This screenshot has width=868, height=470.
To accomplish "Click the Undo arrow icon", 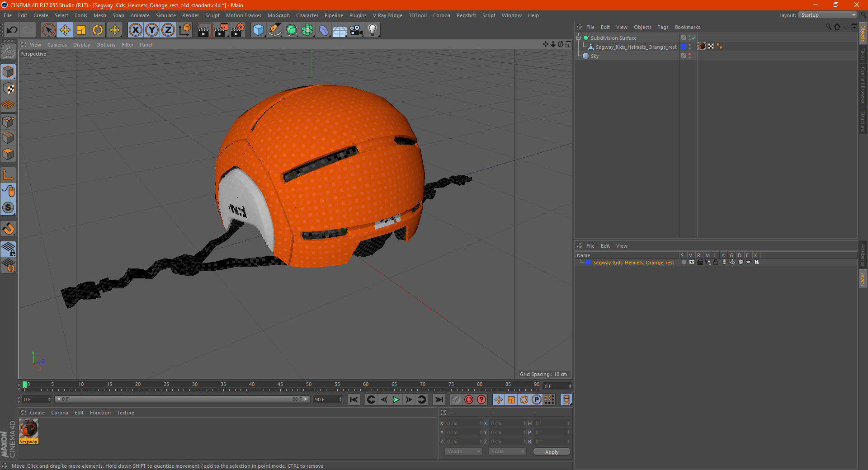I will click(x=12, y=30).
